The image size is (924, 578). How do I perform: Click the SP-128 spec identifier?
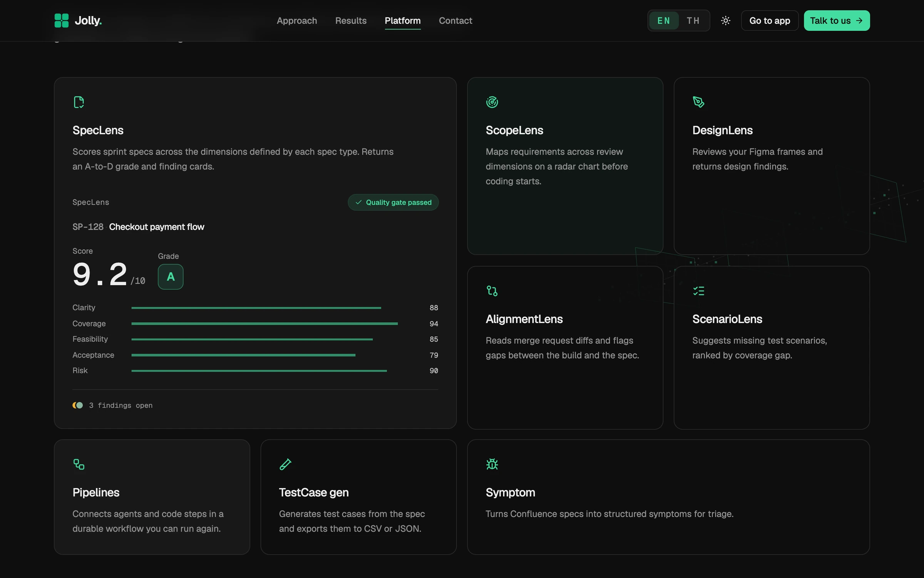(88, 227)
